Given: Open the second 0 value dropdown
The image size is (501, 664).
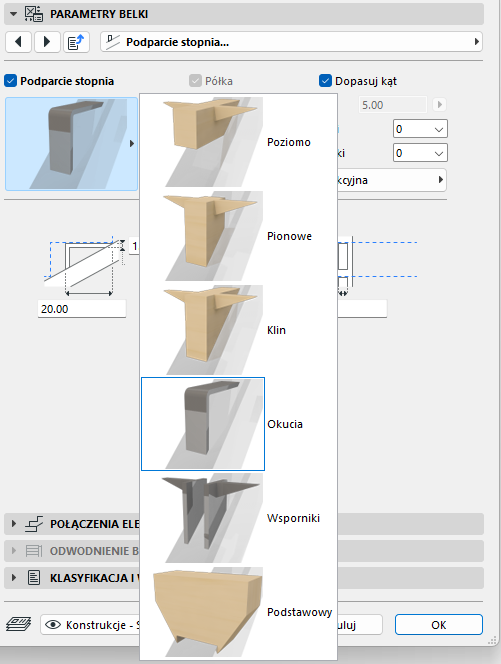Looking at the screenshot, I should (420, 153).
